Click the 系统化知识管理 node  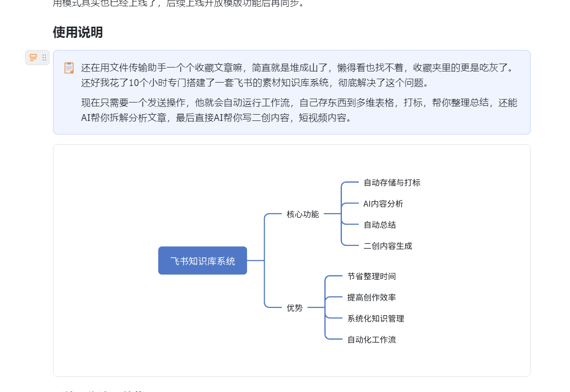[375, 318]
